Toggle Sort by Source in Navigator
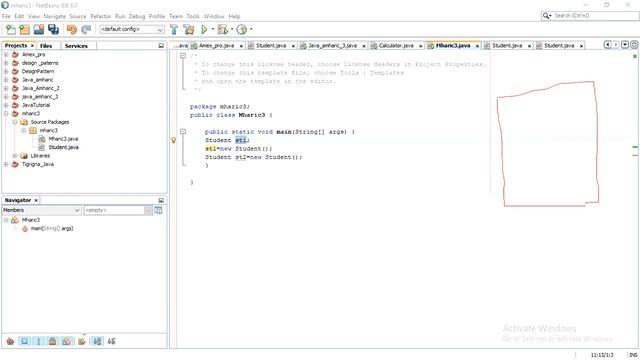Image resolution: width=640 pixels, height=360 pixels. pyautogui.click(x=111, y=341)
